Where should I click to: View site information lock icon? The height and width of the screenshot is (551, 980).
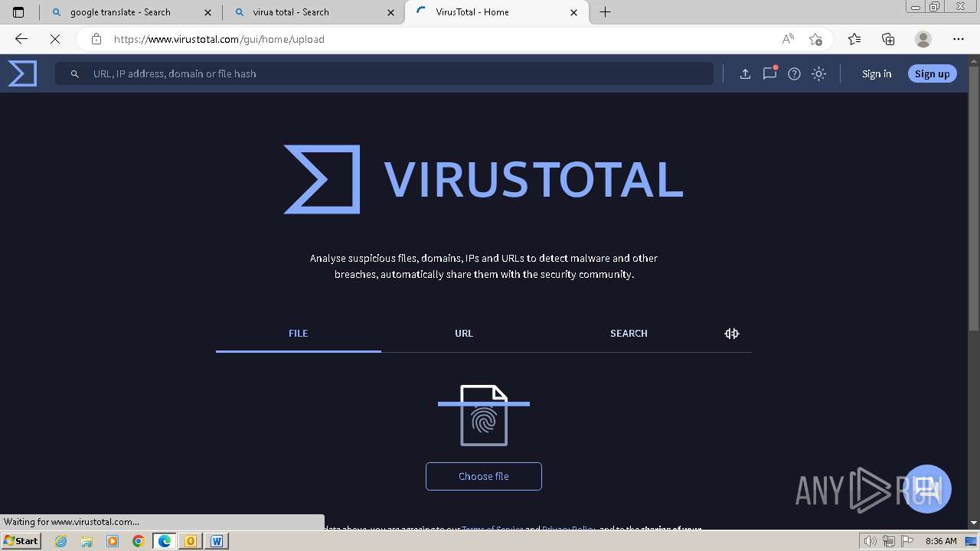[96, 39]
